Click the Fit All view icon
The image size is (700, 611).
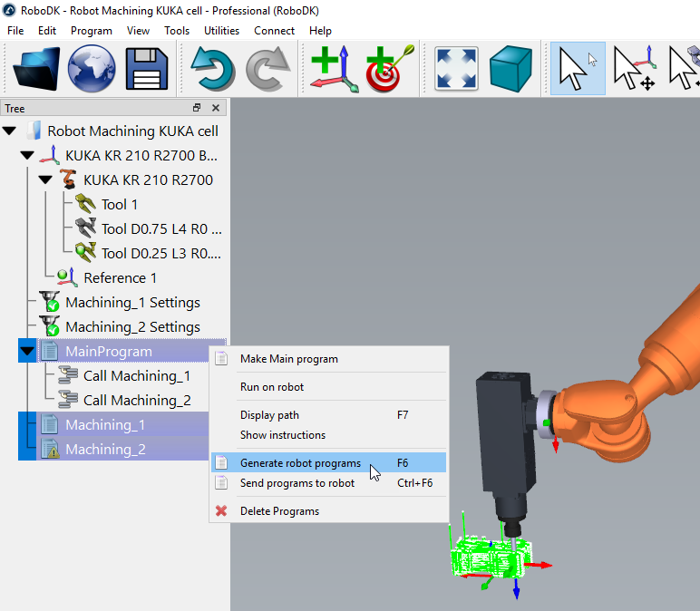[x=456, y=68]
